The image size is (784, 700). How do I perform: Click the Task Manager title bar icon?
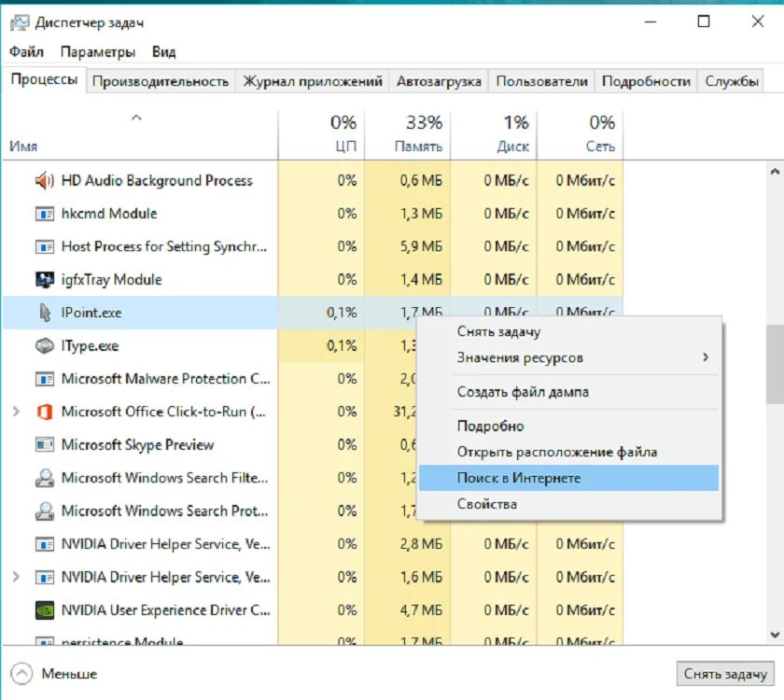coord(20,23)
